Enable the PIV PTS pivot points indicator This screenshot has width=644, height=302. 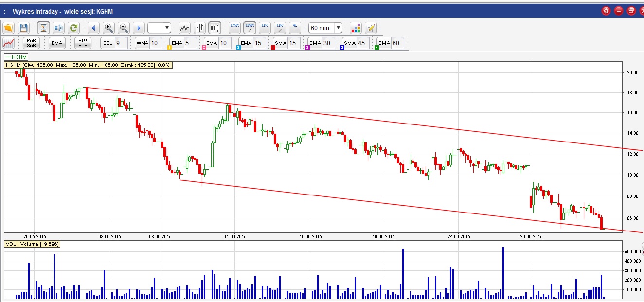pyautogui.click(x=83, y=43)
